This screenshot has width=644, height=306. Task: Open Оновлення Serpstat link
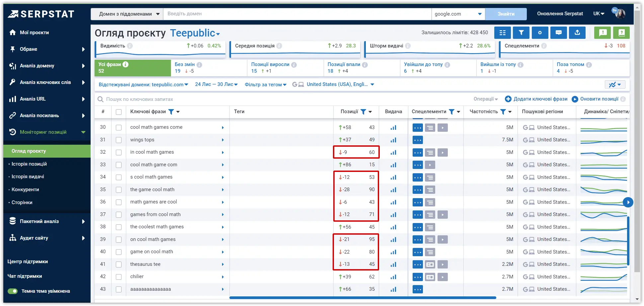(560, 14)
